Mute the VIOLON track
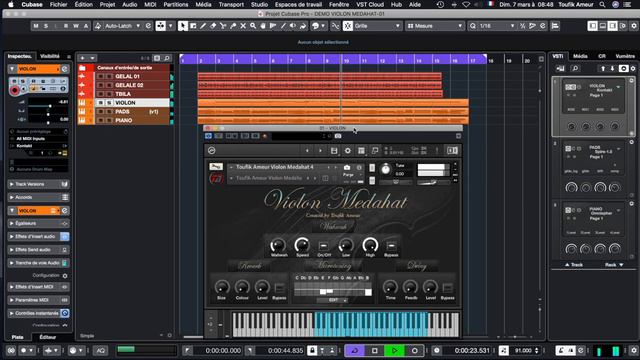This screenshot has height=360, width=640. 101,103
